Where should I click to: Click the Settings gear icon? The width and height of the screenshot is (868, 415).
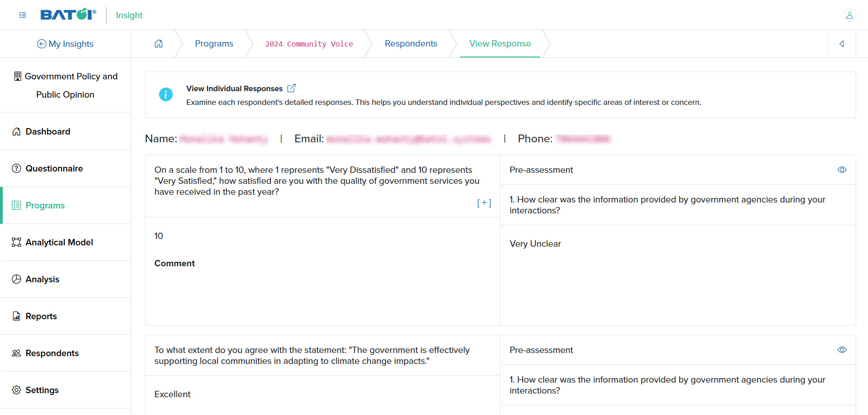coord(16,390)
